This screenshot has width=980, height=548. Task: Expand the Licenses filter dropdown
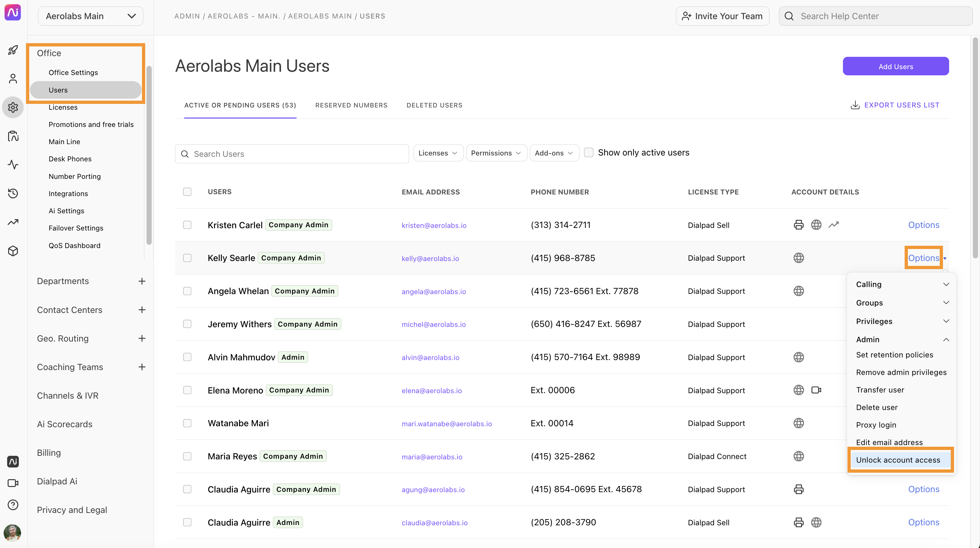[437, 153]
